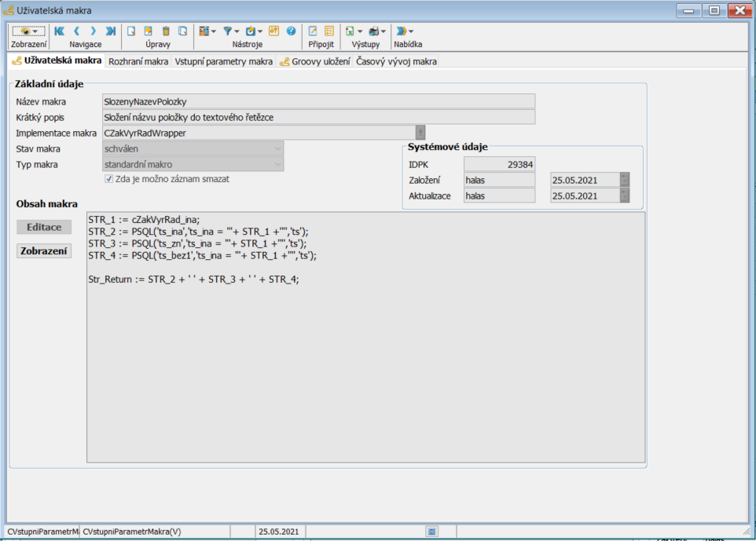Image resolution: width=756 pixels, height=541 pixels.
Task: Click the printer icon in Výstupy
Action: tap(374, 31)
